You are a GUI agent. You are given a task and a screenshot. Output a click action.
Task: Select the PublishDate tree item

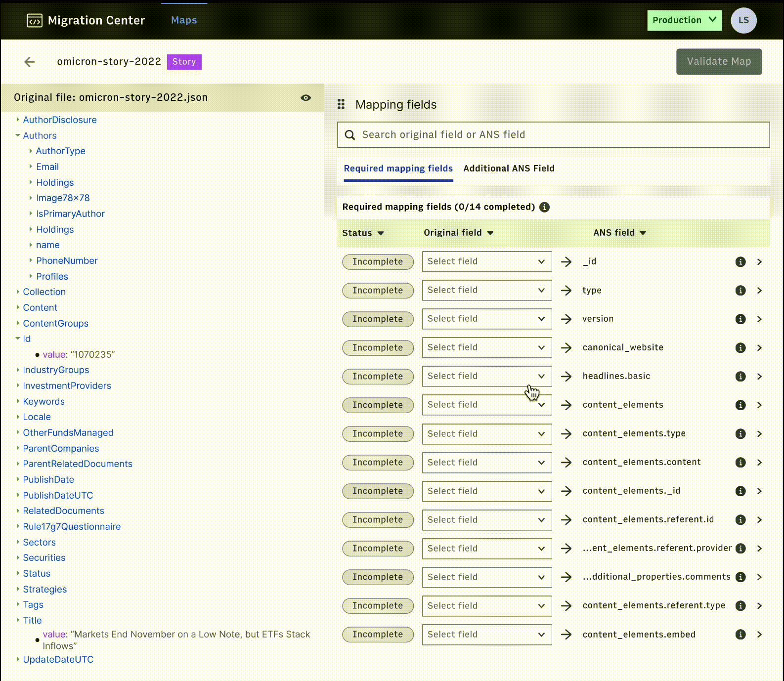coord(48,479)
